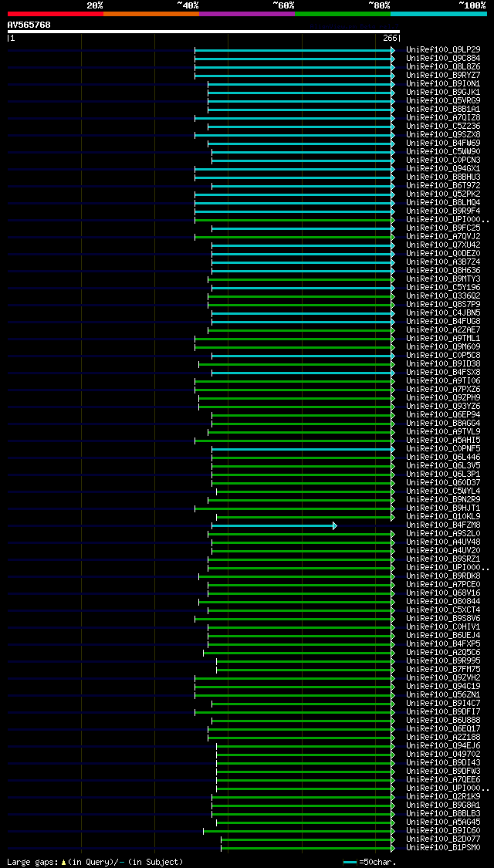494x868 pixels.
Task: Click the white query bar under AV565768
Action: [203, 32]
